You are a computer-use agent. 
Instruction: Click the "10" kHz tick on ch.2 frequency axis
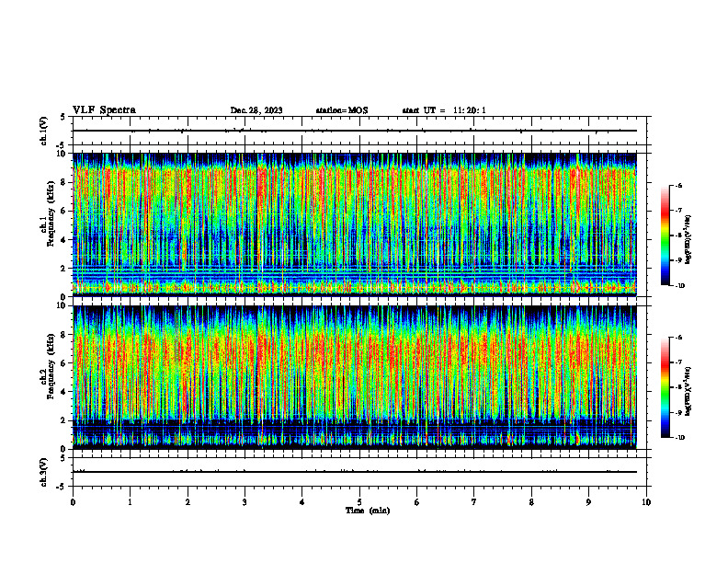[62, 305]
